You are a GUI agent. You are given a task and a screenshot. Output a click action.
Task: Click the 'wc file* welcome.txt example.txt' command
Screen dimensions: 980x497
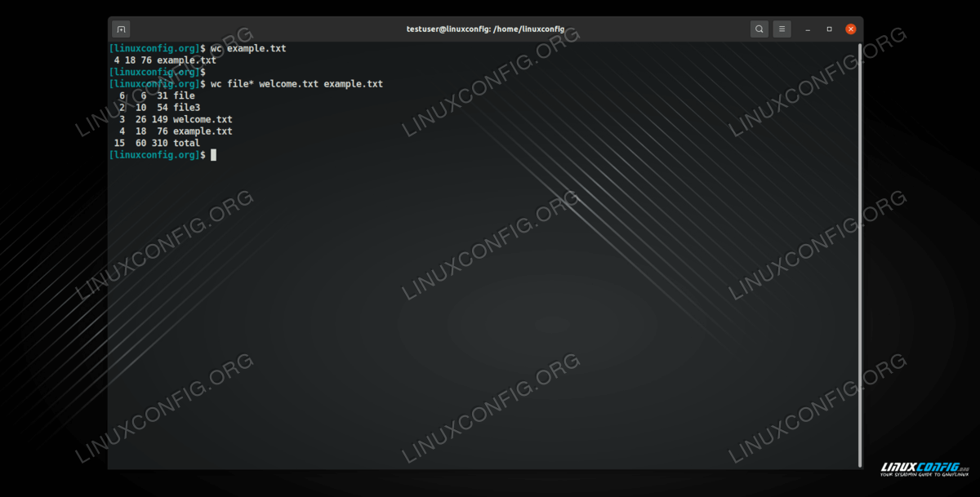[x=296, y=84]
